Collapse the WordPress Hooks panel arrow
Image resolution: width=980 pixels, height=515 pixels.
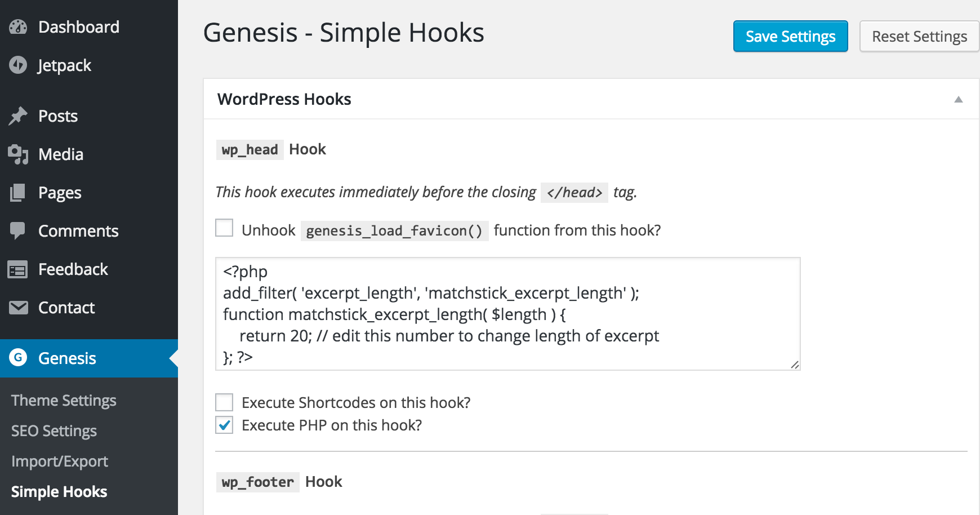[x=959, y=99]
